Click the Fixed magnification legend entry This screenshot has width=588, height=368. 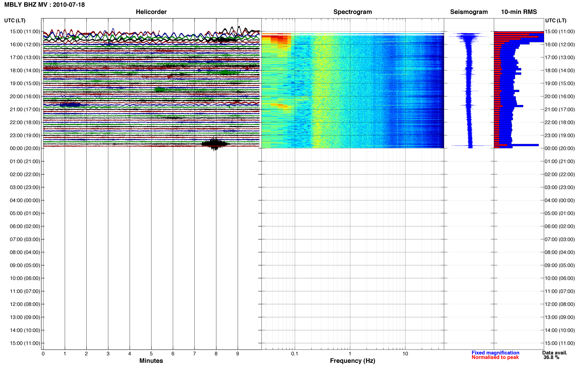point(495,353)
